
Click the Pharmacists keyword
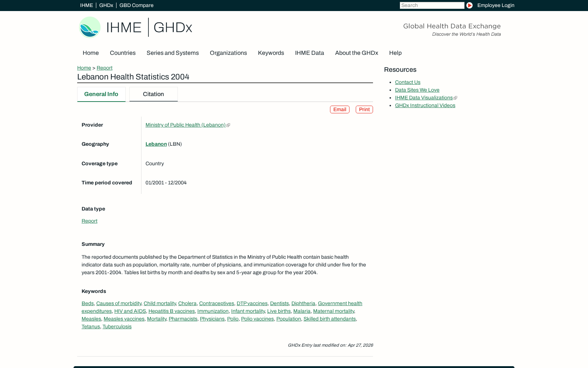183,319
